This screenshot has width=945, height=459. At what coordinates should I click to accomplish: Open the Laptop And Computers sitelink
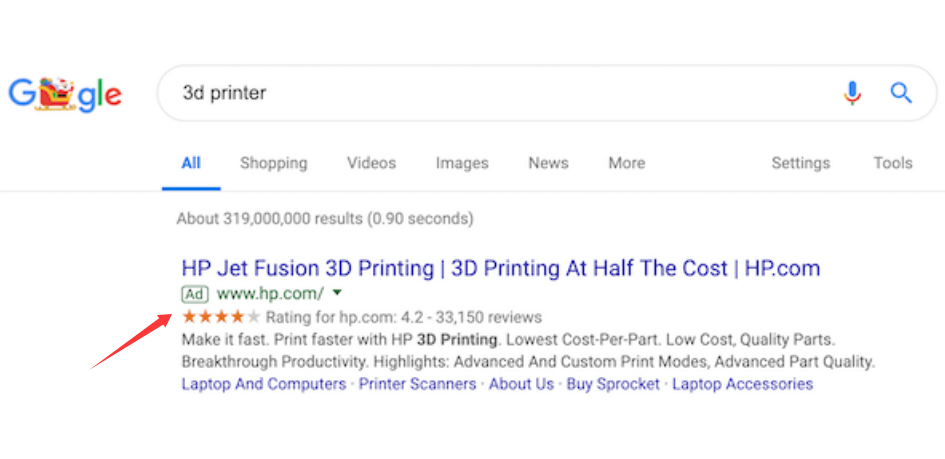pos(264,384)
